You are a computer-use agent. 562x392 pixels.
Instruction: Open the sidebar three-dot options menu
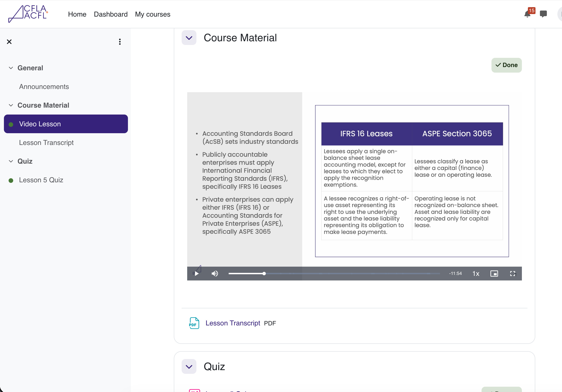click(120, 42)
